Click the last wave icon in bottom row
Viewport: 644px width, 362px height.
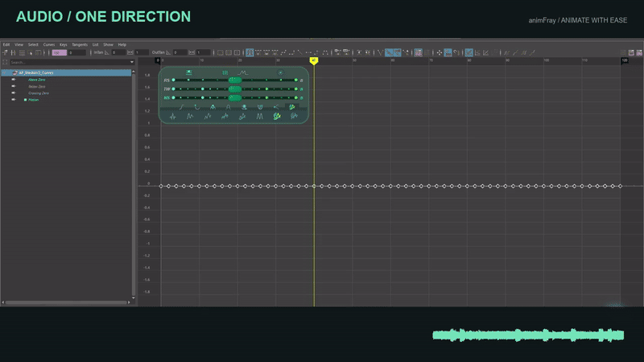[x=294, y=117]
